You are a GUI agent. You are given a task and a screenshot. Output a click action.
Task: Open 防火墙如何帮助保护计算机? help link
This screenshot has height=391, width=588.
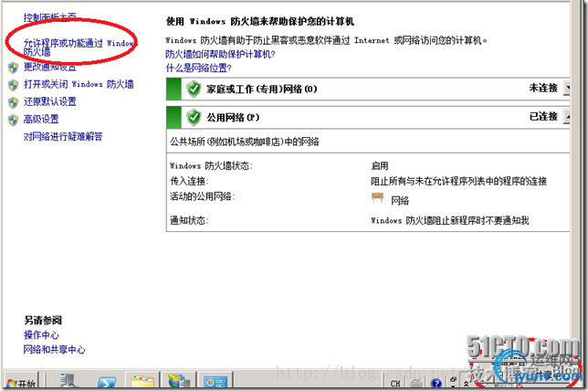(221, 55)
